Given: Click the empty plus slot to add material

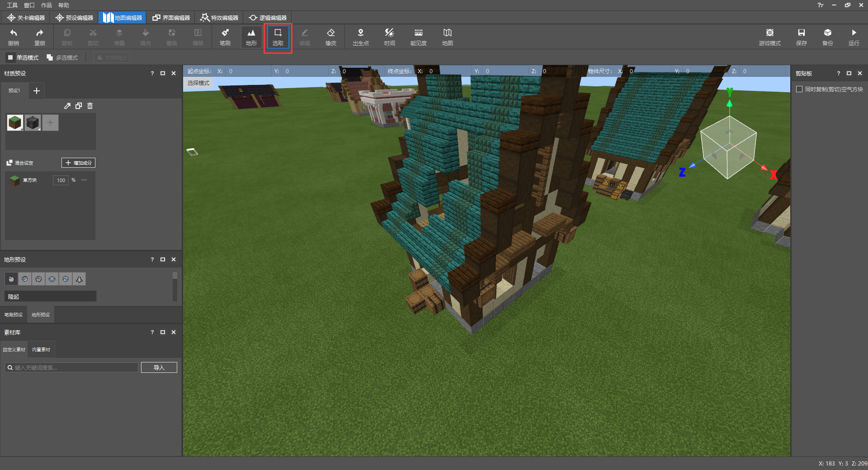Looking at the screenshot, I should [x=50, y=122].
